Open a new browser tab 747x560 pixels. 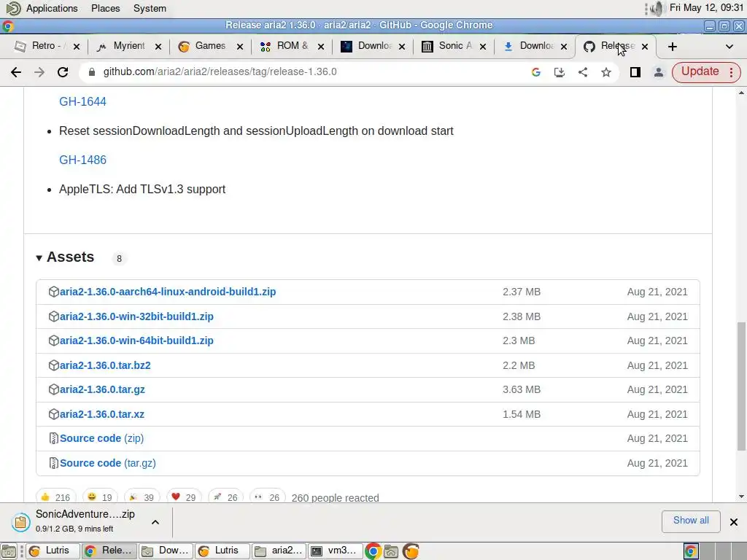[x=672, y=46]
